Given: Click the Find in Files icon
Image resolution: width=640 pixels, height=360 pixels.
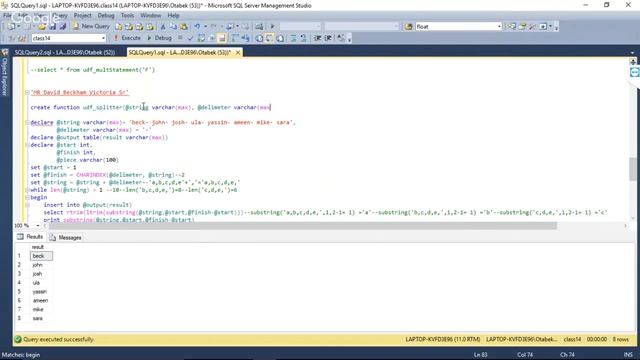Looking at the screenshot, I should point(409,27).
